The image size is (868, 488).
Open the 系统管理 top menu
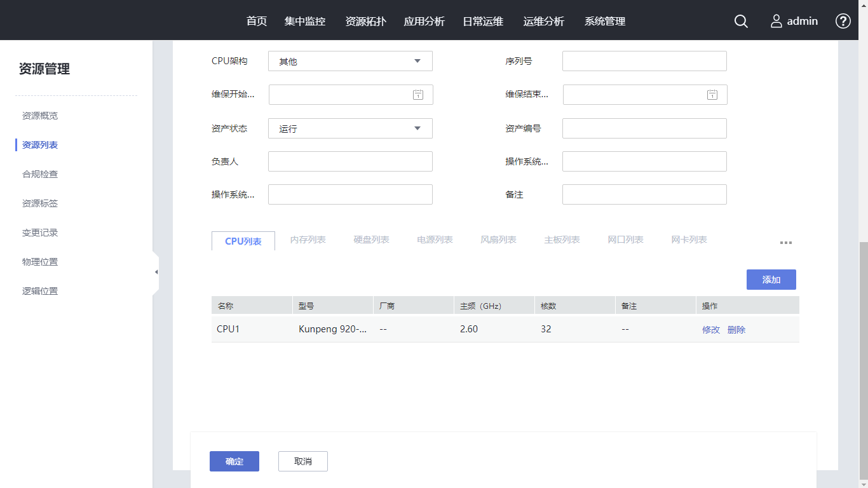(x=605, y=21)
